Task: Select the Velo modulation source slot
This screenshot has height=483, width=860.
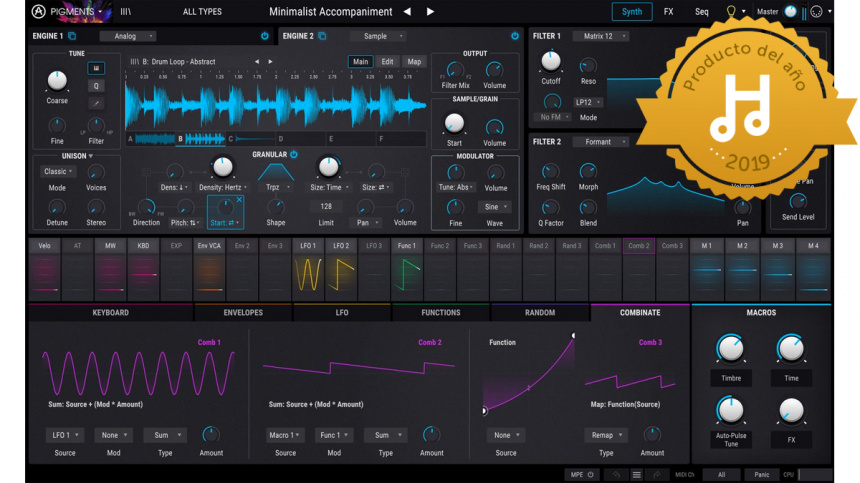Action: tap(44, 270)
